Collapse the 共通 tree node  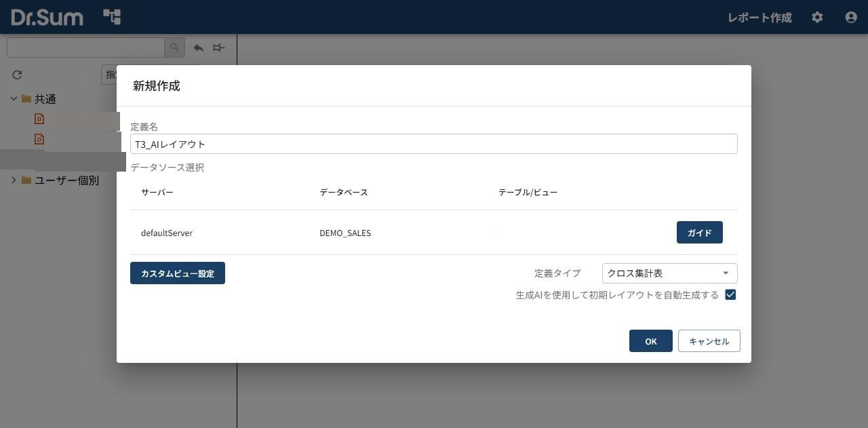(x=14, y=99)
